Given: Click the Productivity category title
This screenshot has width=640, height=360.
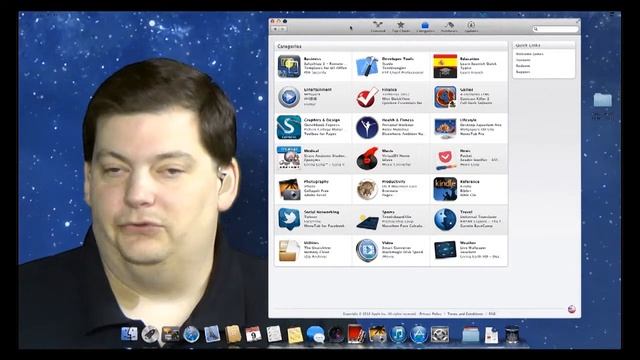Looking at the screenshot, I should point(393,182).
